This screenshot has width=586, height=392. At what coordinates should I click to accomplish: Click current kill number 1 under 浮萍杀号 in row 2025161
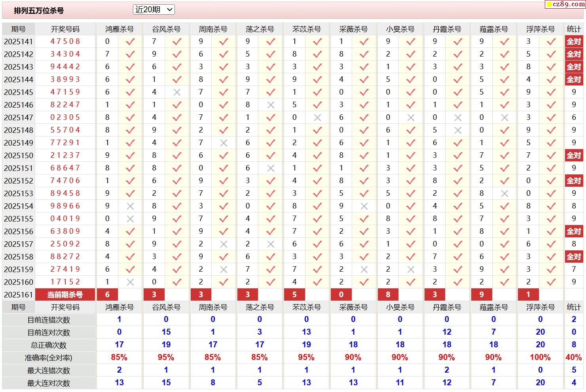528,295
